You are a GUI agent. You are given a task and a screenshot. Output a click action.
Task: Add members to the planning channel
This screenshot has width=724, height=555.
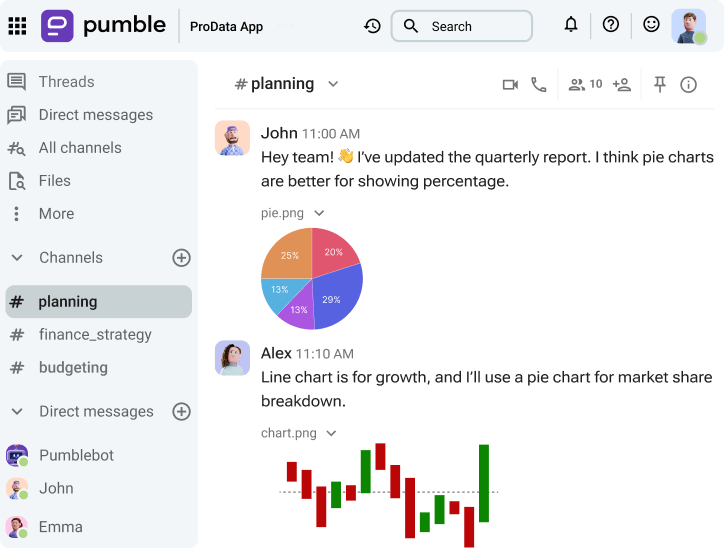coord(622,85)
